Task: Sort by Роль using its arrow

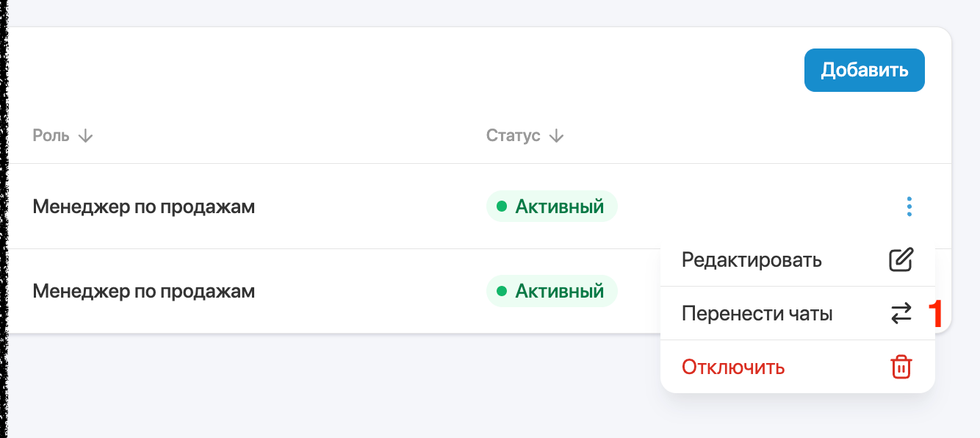Action: [x=85, y=136]
